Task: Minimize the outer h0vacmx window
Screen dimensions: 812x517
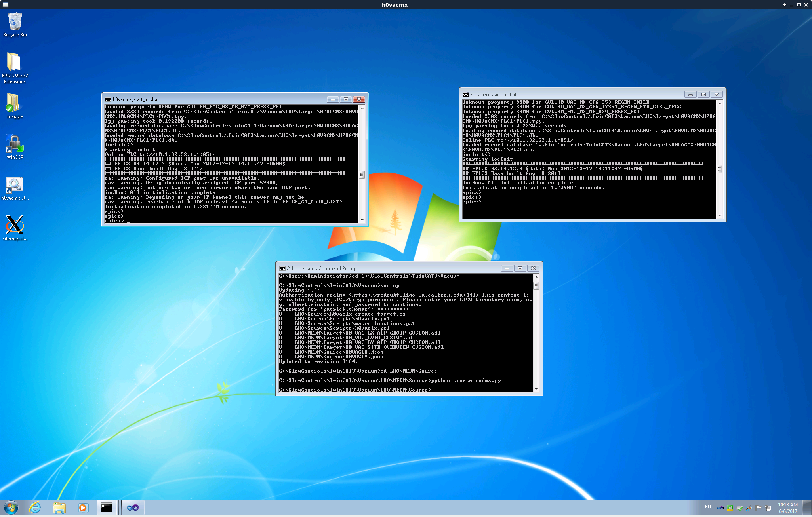Action: (x=791, y=5)
